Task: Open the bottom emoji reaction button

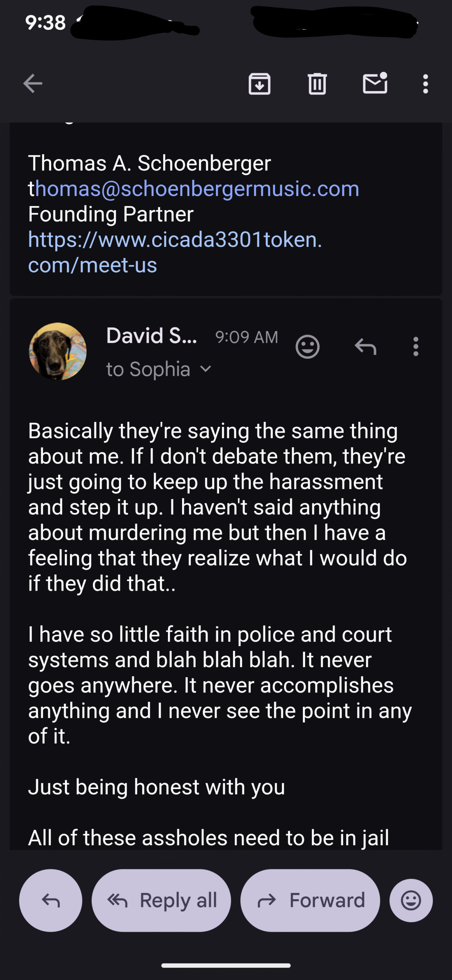Action: pos(411,900)
